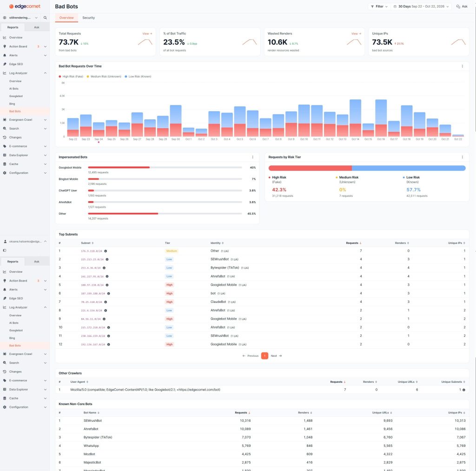Click the ClaudeBot identity in Top Subnets
This screenshot has width=476, height=471.
click(x=218, y=302)
